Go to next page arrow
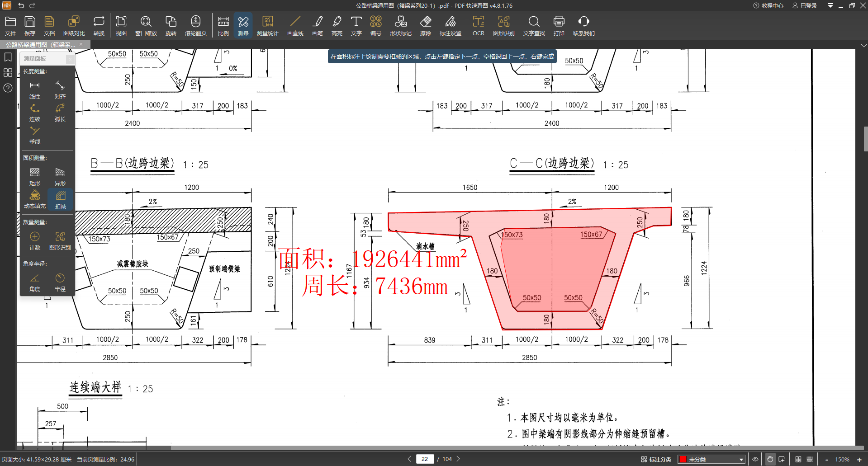This screenshot has width=868, height=466. [458, 459]
